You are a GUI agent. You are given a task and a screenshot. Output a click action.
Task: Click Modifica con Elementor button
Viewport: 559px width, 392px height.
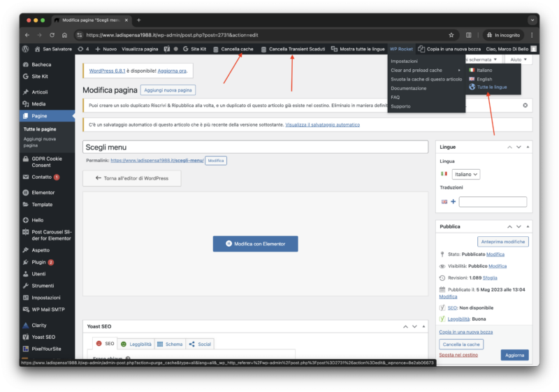pyautogui.click(x=255, y=244)
